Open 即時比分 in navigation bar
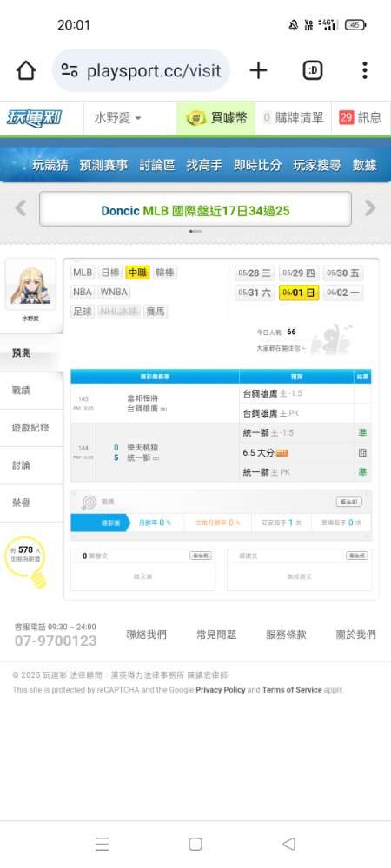391x868 pixels. click(x=257, y=165)
